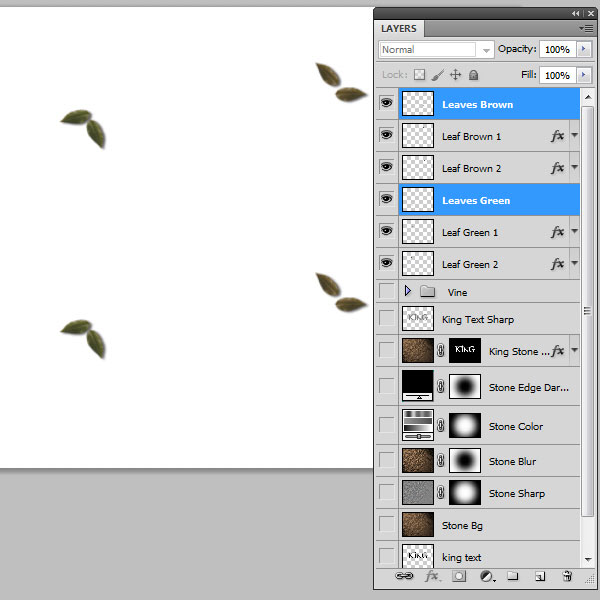Click the fx badge on King Stone layer
This screenshot has height=600, width=600.
tap(557, 351)
